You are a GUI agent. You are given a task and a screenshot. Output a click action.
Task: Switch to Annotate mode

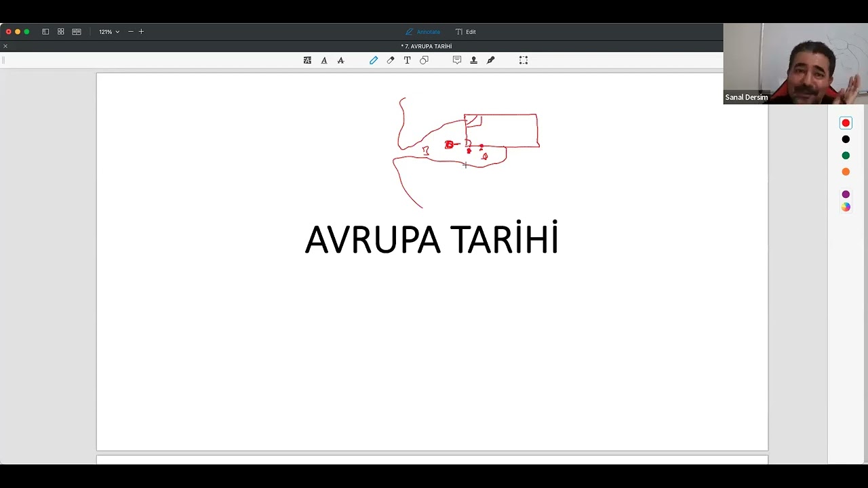coord(422,32)
